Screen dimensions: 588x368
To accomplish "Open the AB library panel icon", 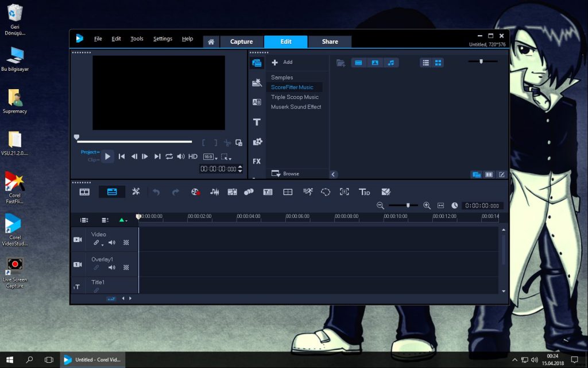I will coord(257,102).
